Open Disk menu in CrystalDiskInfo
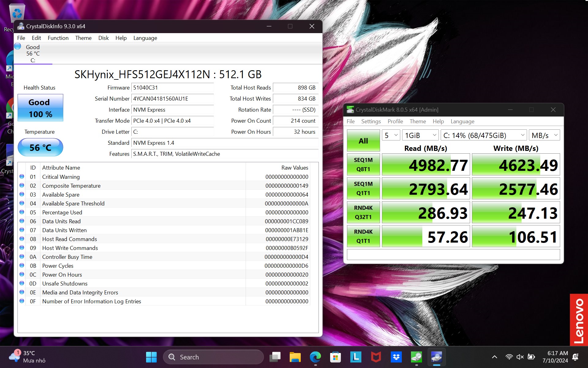Image resolution: width=588 pixels, height=368 pixels. 104,38
